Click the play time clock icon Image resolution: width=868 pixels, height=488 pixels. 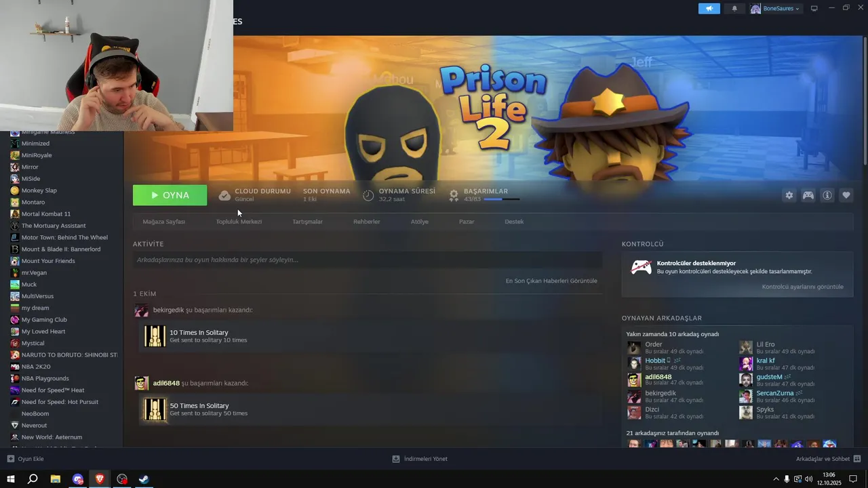(x=368, y=195)
